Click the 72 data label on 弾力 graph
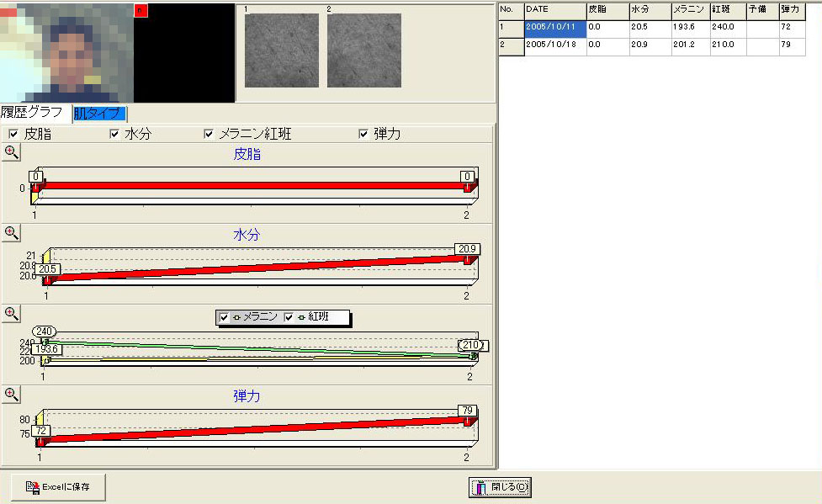822x504 pixels. point(41,431)
